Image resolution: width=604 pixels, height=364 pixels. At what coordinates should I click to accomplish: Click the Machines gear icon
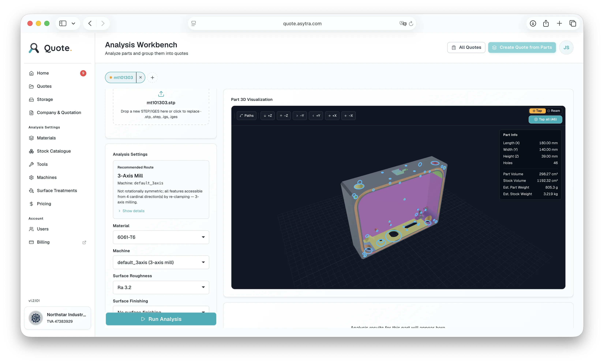coord(31,177)
